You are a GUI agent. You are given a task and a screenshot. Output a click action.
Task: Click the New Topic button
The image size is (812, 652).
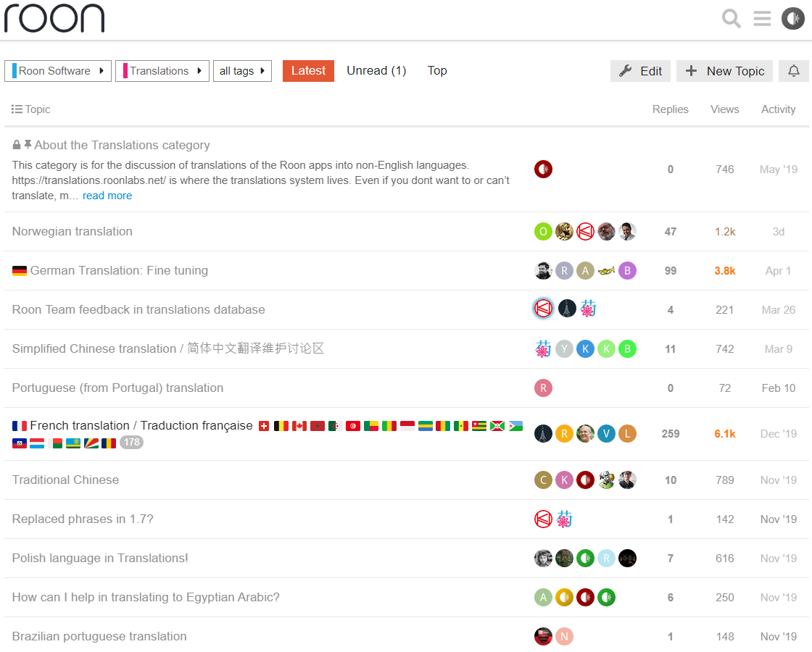pos(724,71)
